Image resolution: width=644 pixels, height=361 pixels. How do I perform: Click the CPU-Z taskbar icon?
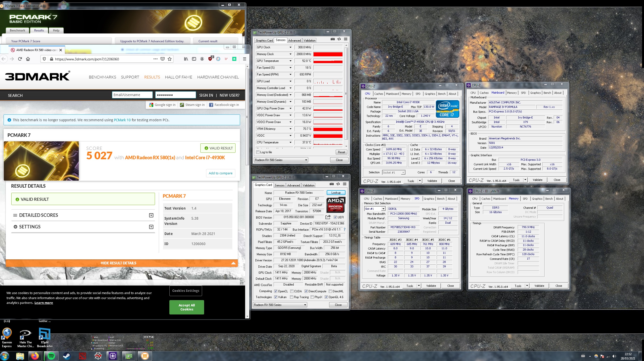pyautogui.click(x=112, y=356)
